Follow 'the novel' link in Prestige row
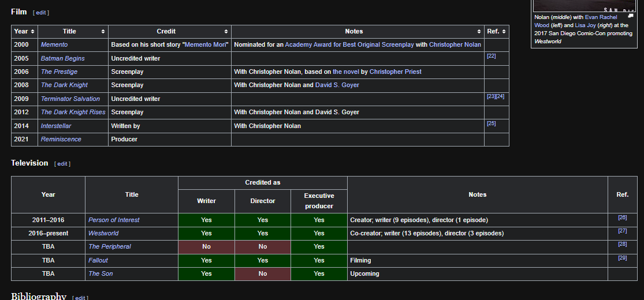Screen dimensions: 644x300 [346, 72]
